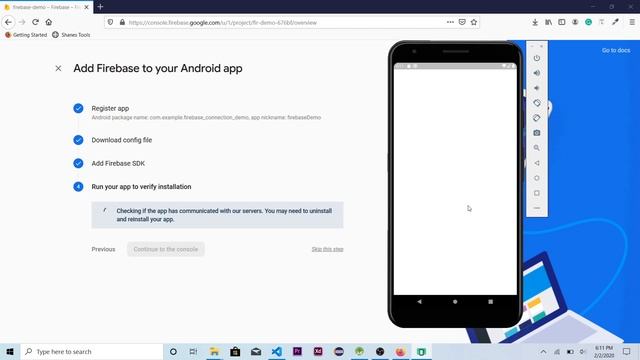Tap the phone screen recent apps button
Image resolution: width=640 pixels, height=360 pixels.
coord(491,302)
